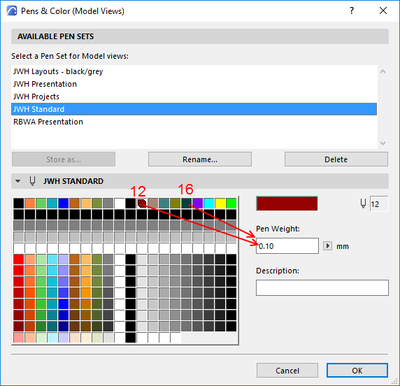Viewport: 400px width, 386px height.
Task: Click the pen icon beside JWH STANDARD
Action: coord(32,181)
